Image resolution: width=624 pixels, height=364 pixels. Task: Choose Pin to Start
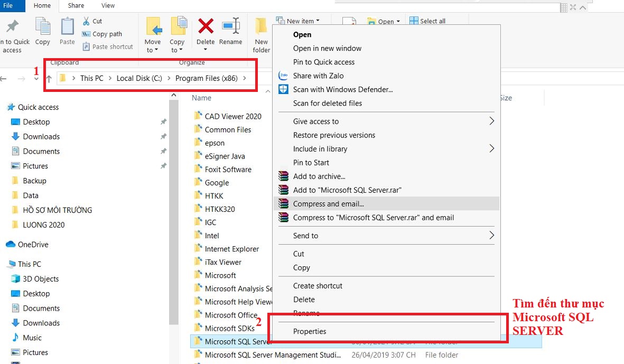coord(311,162)
